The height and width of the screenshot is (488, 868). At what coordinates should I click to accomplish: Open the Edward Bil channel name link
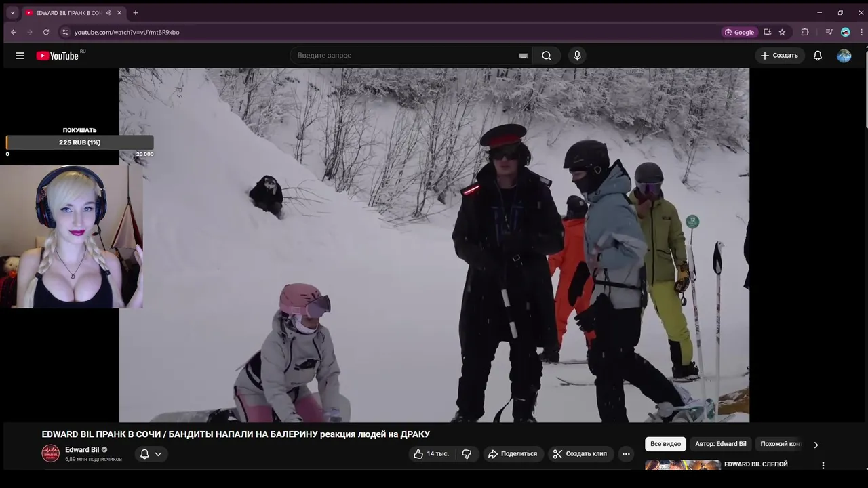82,450
